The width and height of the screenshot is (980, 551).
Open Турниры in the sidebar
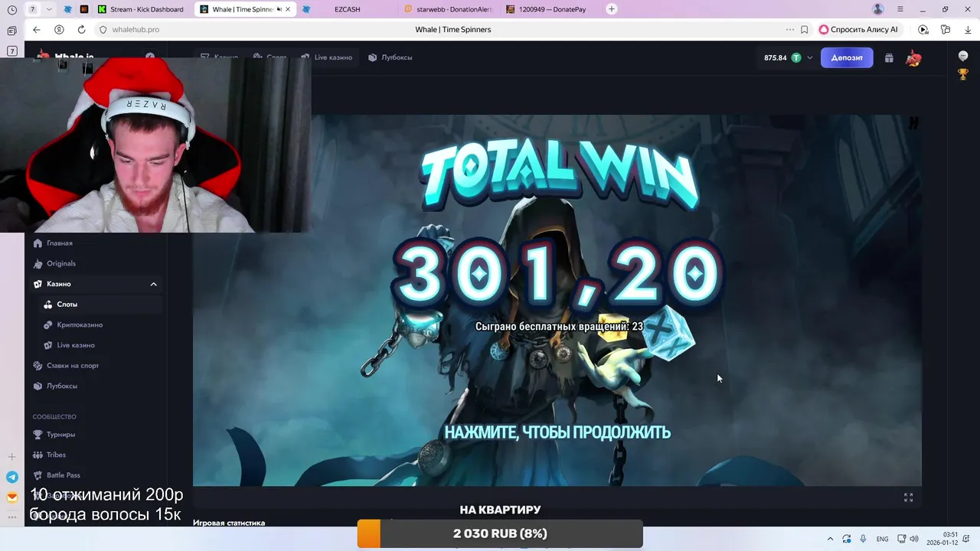tap(55, 435)
